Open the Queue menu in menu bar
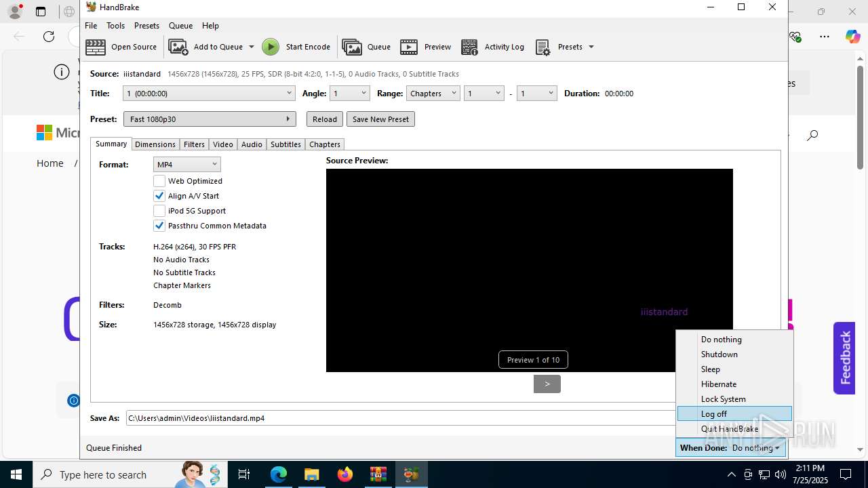This screenshot has width=868, height=488. [x=180, y=26]
